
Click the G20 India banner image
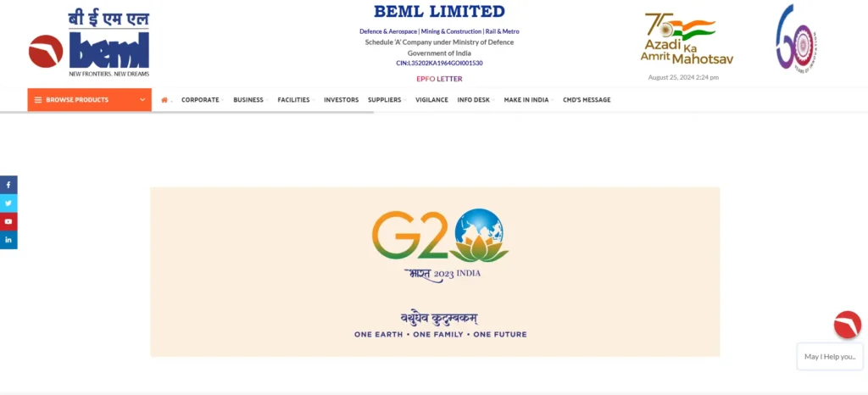[x=435, y=271]
